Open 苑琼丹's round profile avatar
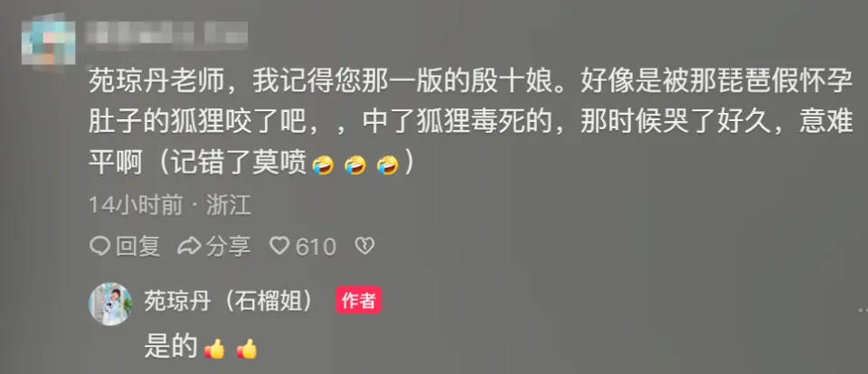 coord(110,304)
